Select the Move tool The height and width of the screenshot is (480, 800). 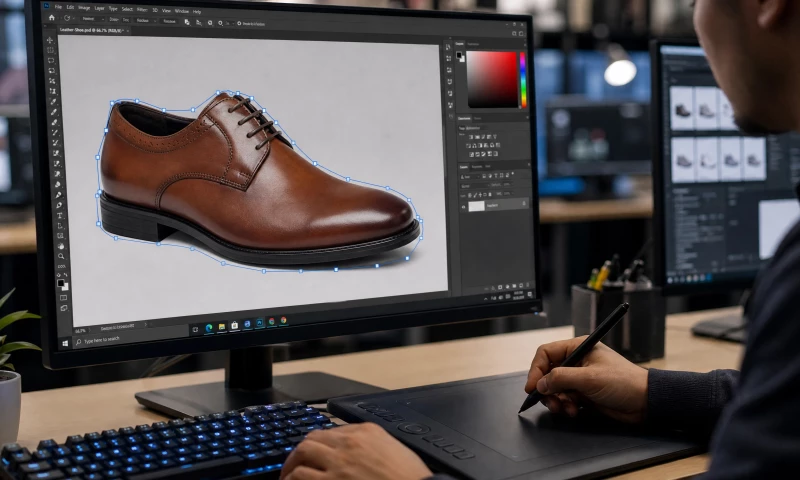(x=50, y=40)
